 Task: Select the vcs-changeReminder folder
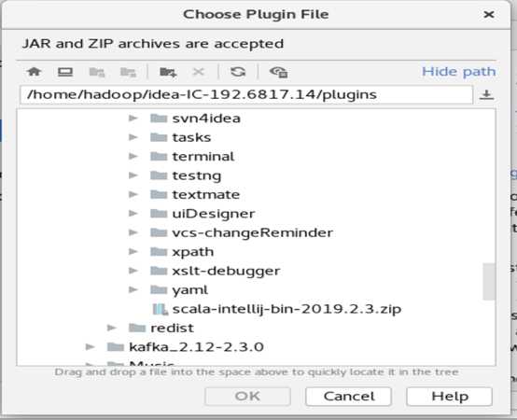[242, 232]
